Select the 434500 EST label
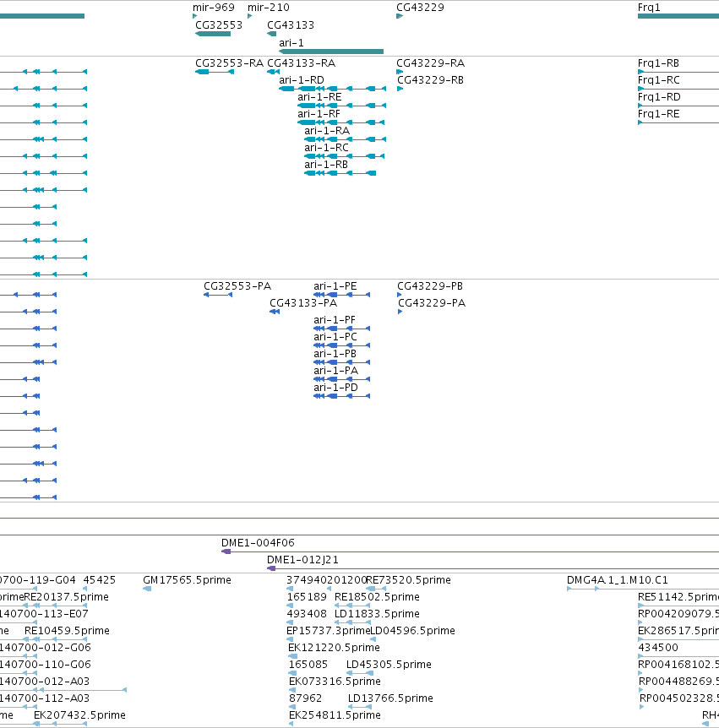Viewport: 719px width, 728px height. [x=658, y=647]
